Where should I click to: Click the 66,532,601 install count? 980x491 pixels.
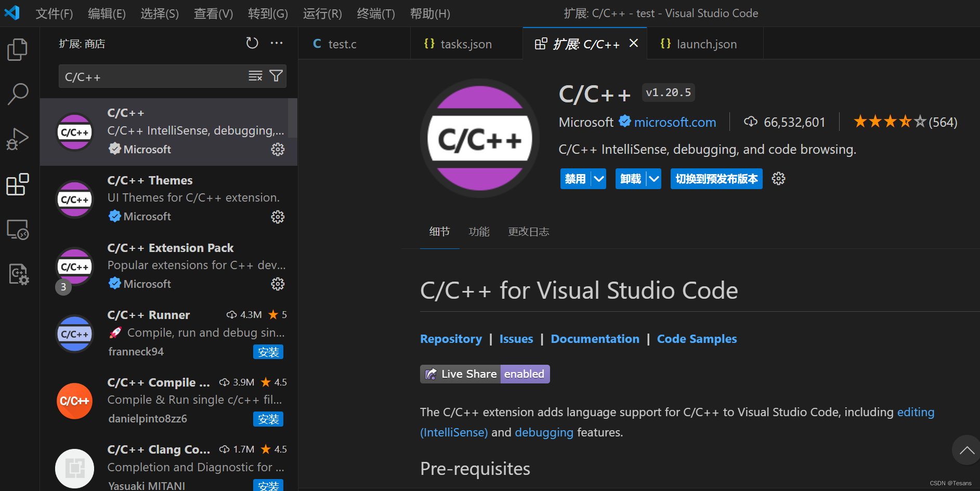pos(794,122)
